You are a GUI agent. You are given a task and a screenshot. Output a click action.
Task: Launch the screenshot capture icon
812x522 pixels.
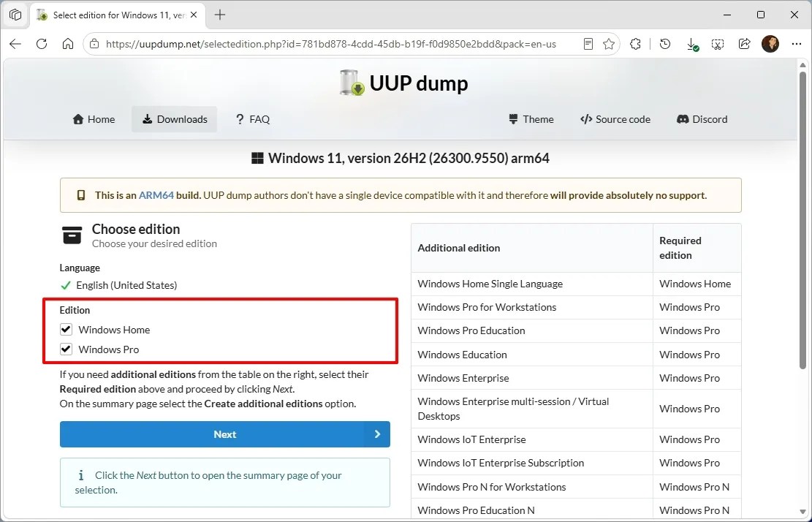[x=718, y=44]
